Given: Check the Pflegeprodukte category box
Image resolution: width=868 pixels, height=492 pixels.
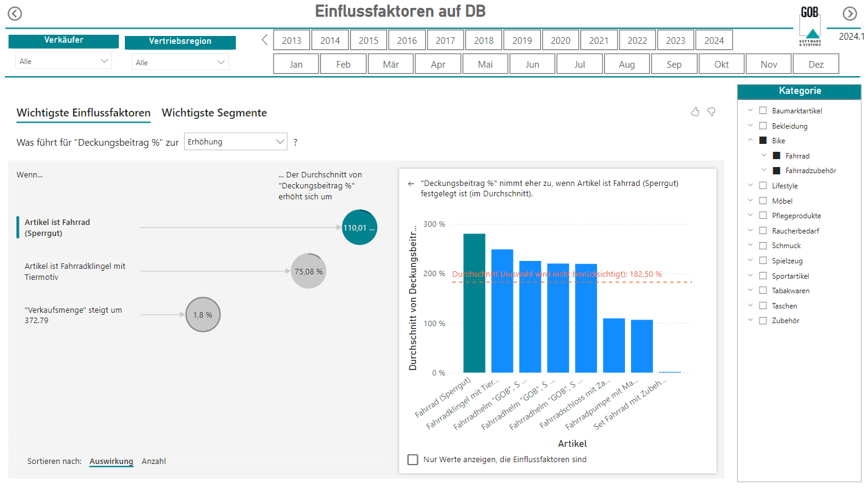Looking at the screenshot, I should pyautogui.click(x=763, y=216).
